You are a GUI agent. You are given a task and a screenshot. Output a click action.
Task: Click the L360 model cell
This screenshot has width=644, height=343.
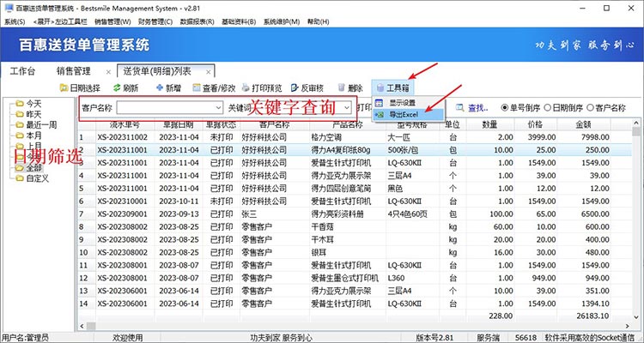[397, 278]
